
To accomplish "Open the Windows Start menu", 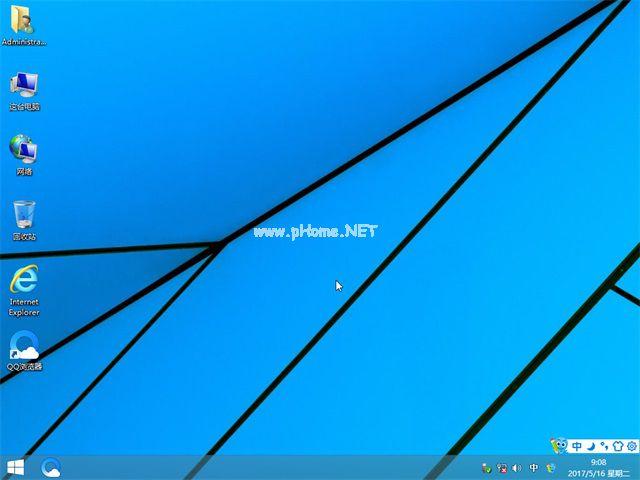I will click(16, 468).
